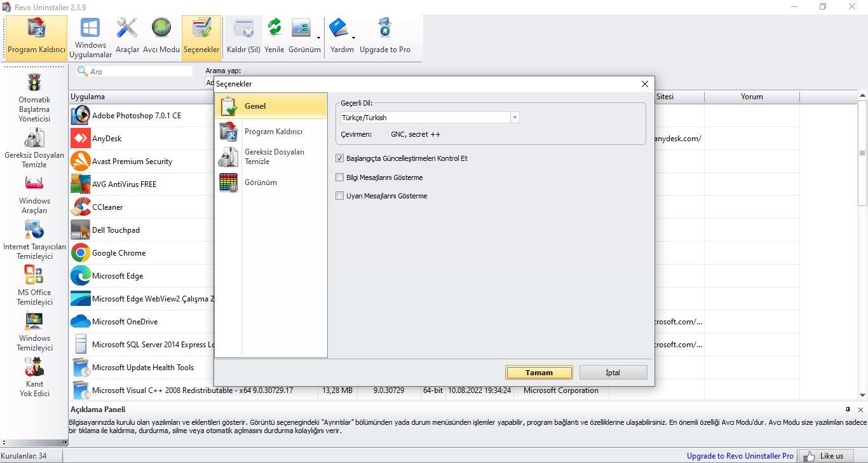Click Seçenekler toolbar icon

pyautogui.click(x=201, y=38)
